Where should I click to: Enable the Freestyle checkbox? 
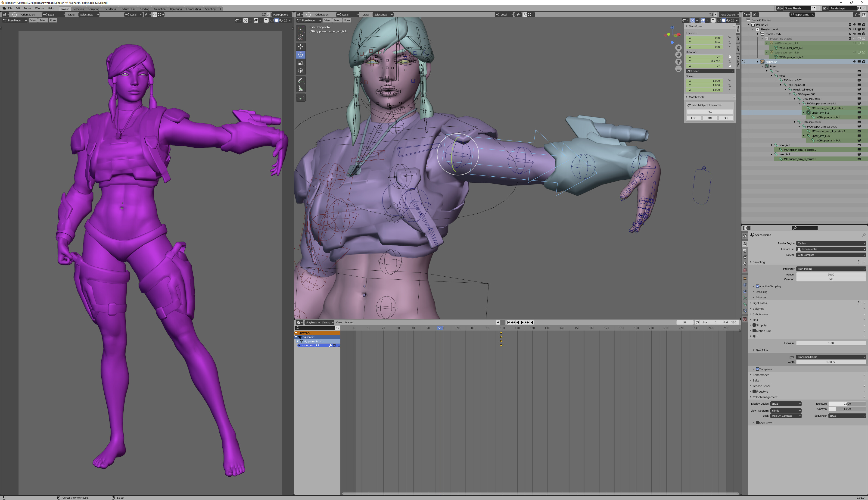pos(754,391)
